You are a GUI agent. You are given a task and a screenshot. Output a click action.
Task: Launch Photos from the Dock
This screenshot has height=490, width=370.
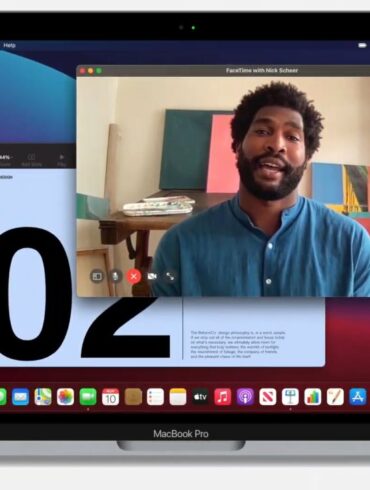coord(65,397)
